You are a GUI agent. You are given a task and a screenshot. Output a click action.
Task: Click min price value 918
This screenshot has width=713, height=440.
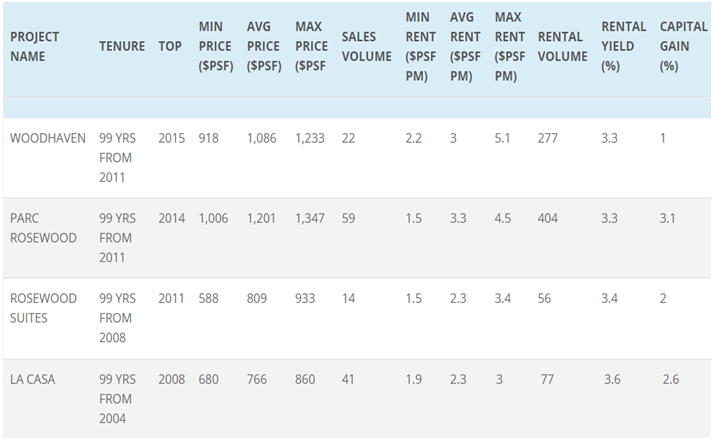208,138
